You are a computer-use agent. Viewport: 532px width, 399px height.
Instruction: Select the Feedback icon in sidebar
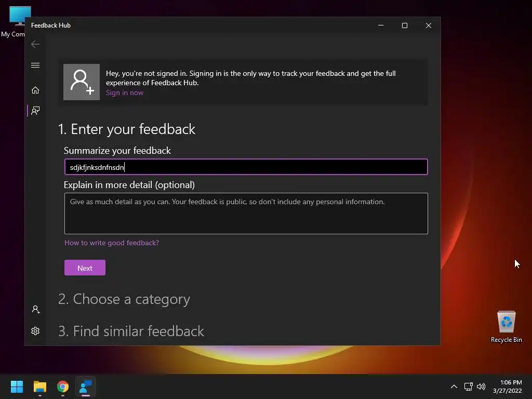[35, 111]
